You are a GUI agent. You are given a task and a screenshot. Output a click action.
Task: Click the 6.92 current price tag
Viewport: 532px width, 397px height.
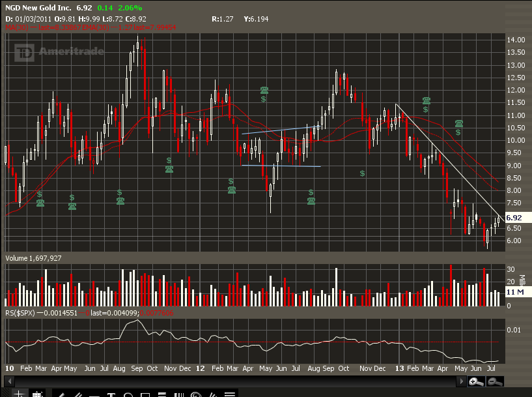[514, 218]
